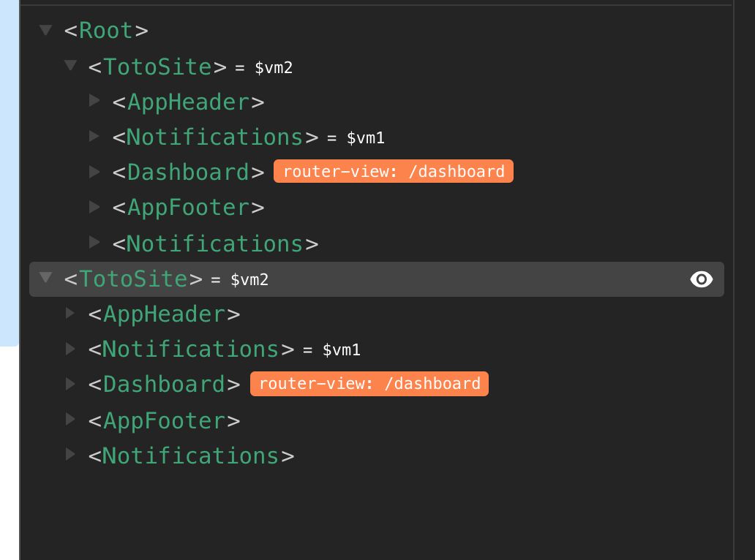Expand the Notifications node holding $vm1 below
755x560 pixels.
[x=70, y=349]
